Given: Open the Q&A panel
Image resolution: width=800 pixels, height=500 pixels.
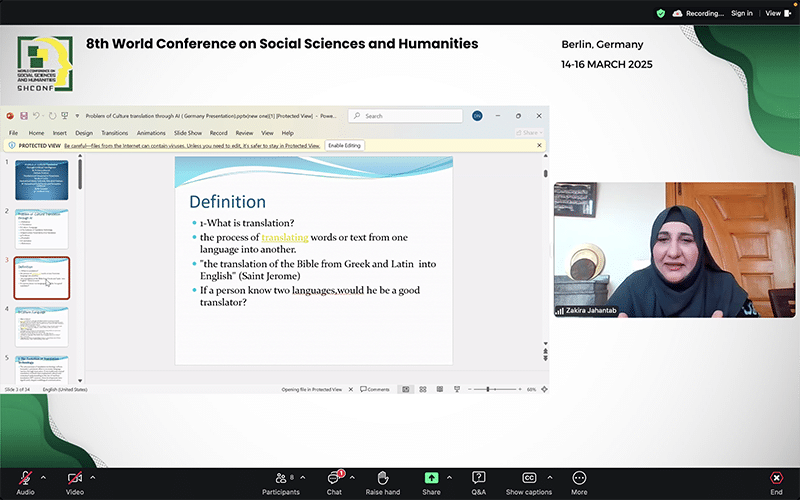Looking at the screenshot, I should (479, 478).
